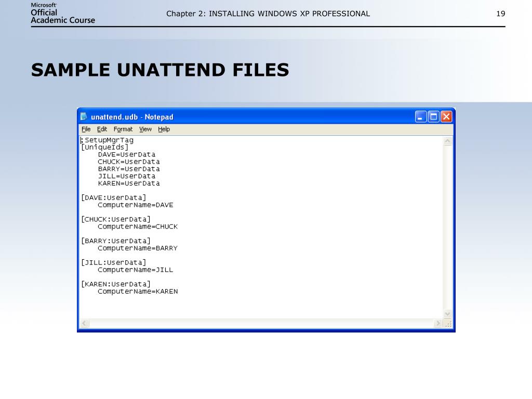532x399 pixels.
Task: Click the vertical scrollbar up arrow
Action: pyautogui.click(x=447, y=140)
